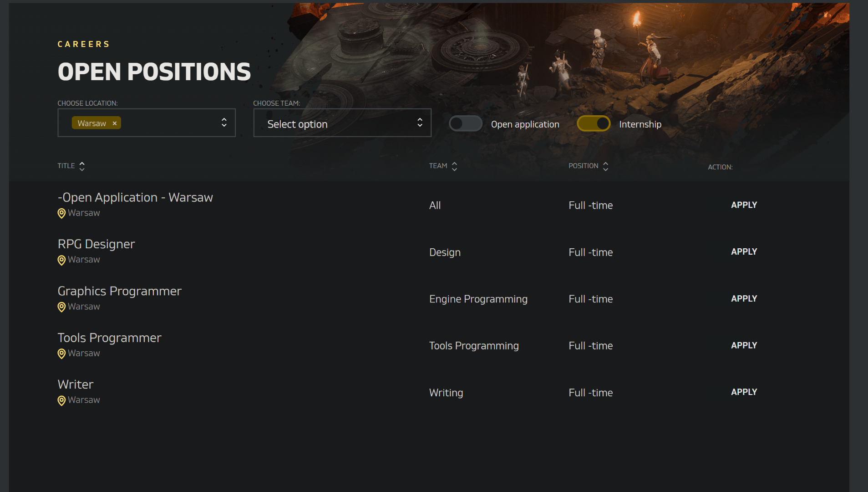Image resolution: width=868 pixels, height=492 pixels.
Task: Apply for the RPG Designer position
Action: (x=744, y=251)
